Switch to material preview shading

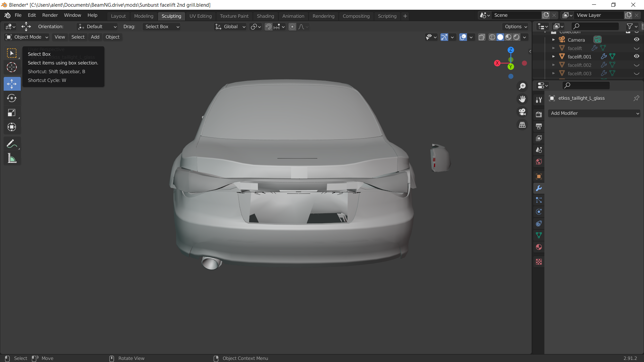click(x=508, y=37)
